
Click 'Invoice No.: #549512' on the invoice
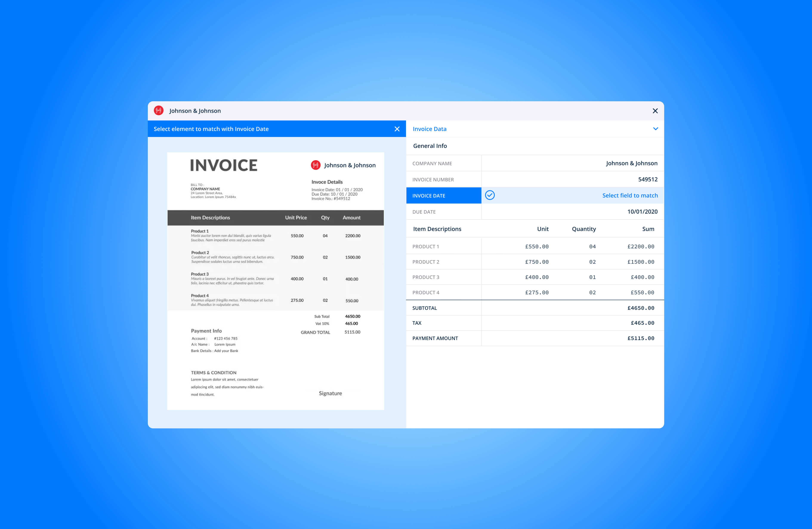point(331,198)
